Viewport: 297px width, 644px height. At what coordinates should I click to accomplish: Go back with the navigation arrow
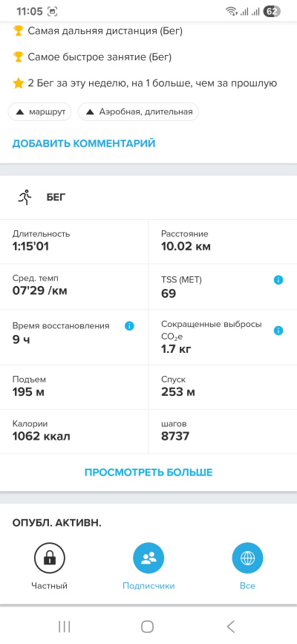231,626
